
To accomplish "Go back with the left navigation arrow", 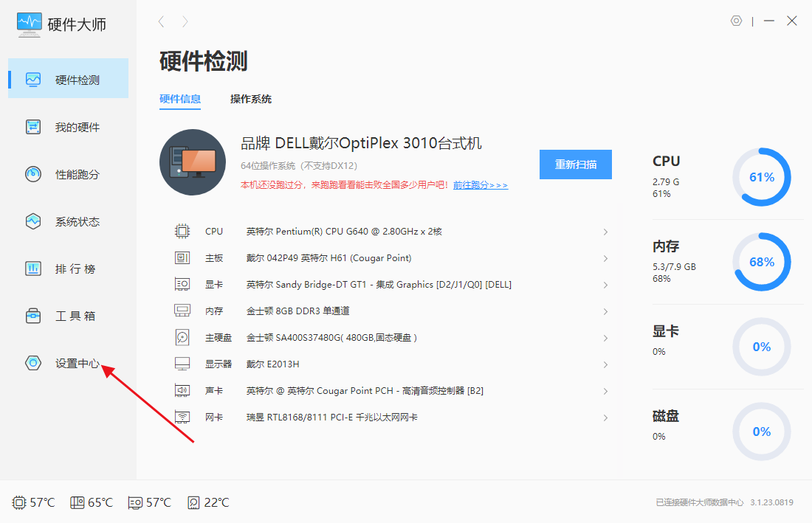I will click(x=162, y=22).
